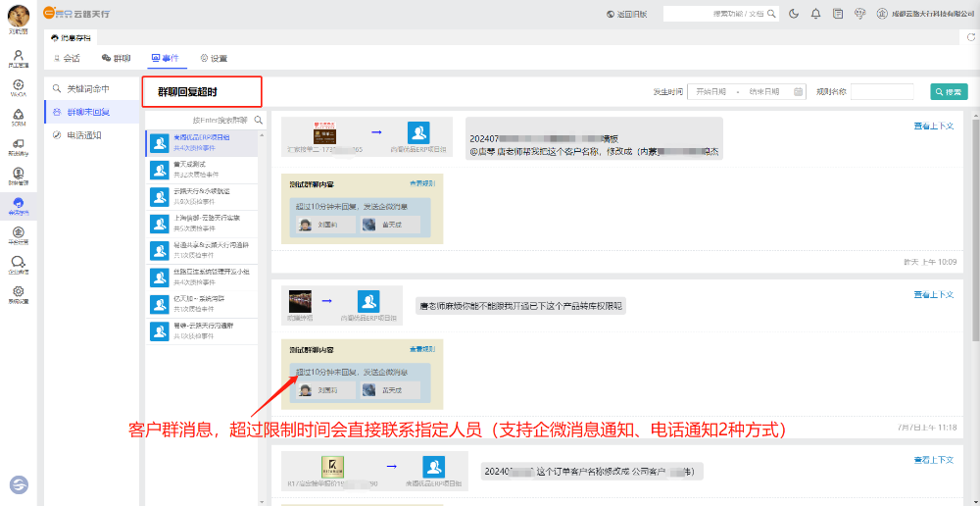Viewport: 980px width, 506px height.
Task: Open the document notes icon in header
Action: click(838, 14)
